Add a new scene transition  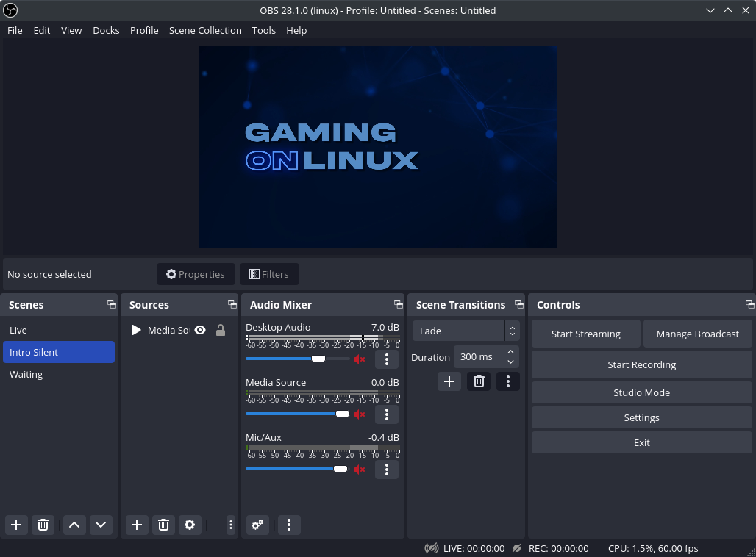pos(449,381)
